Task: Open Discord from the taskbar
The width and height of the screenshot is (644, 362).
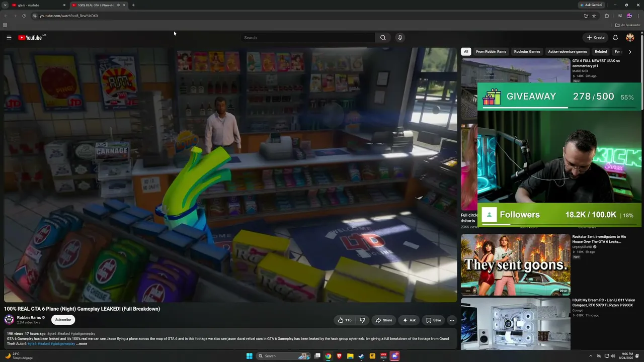Action: (x=395, y=356)
